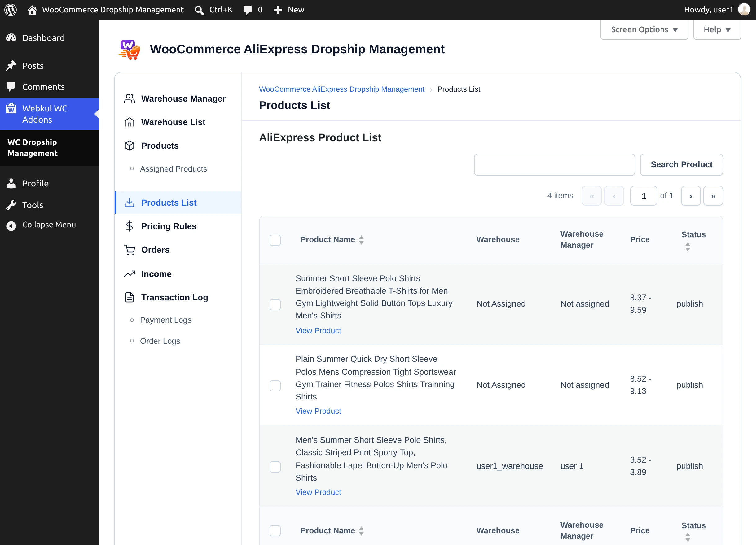
Task: Go to the next page arrow
Action: coord(691,196)
